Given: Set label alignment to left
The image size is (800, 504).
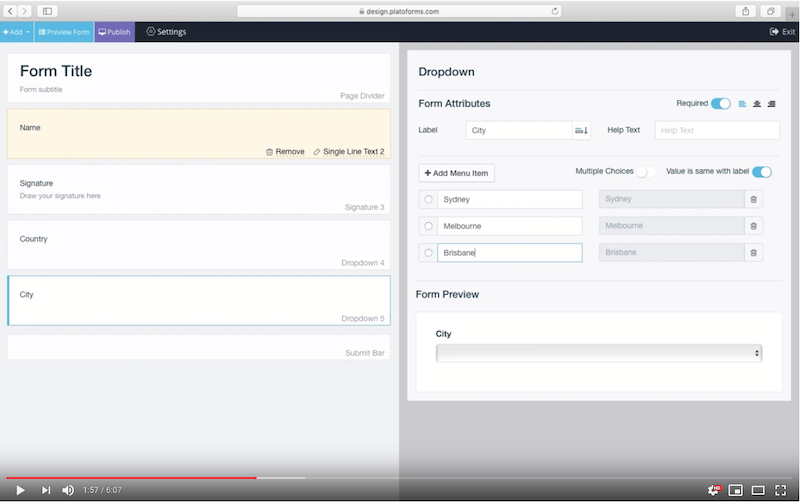Looking at the screenshot, I should tap(742, 104).
